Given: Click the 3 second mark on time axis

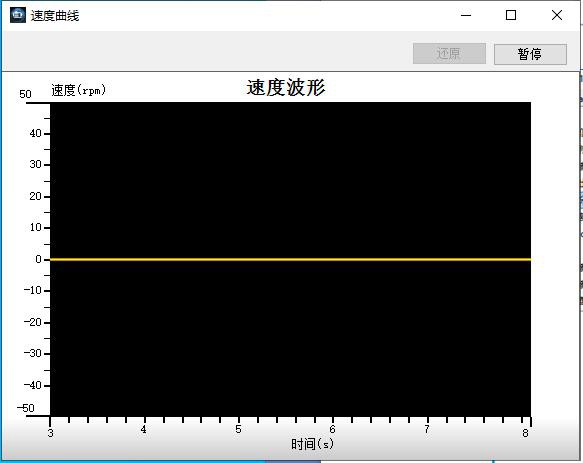Looking at the screenshot, I should click(51, 433).
